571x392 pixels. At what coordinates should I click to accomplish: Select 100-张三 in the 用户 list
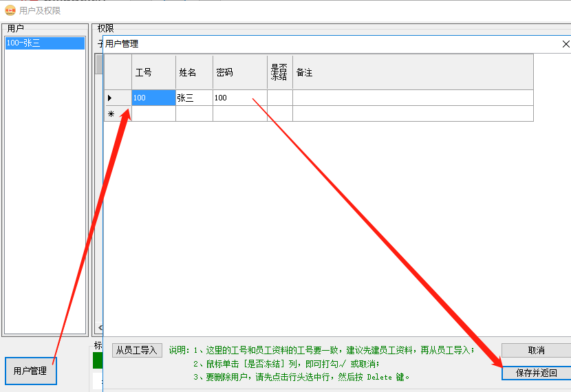45,43
